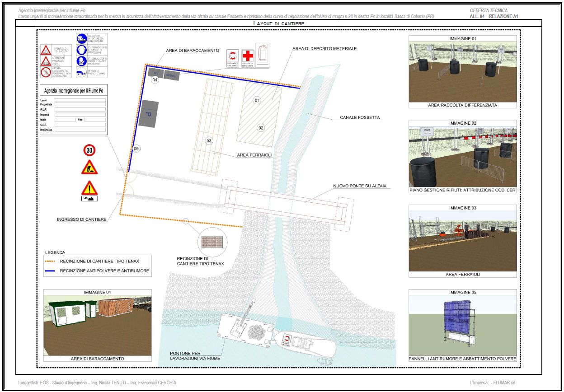Select the 'Attenzione passaggio veicoli' warning triangle
This screenshot has height=392, width=564.
click(x=46, y=61)
